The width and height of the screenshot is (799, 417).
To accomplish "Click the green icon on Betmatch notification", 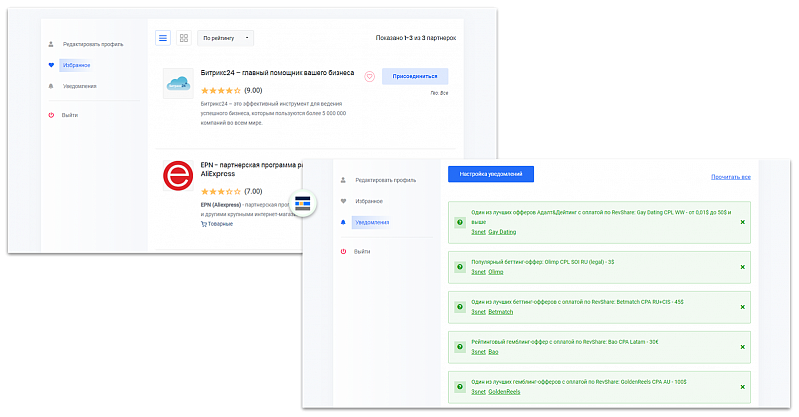I will (x=460, y=307).
